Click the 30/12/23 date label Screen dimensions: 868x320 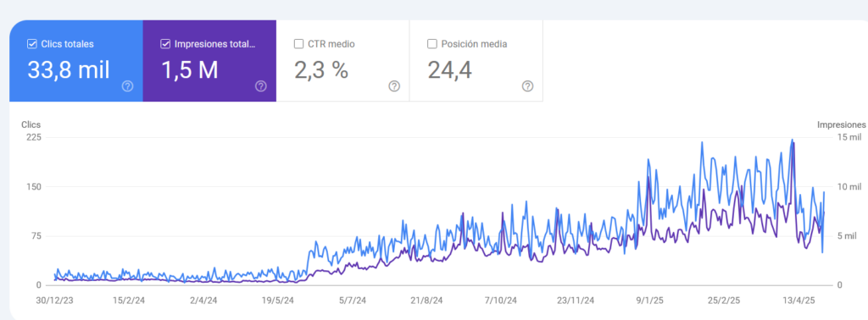(x=54, y=301)
